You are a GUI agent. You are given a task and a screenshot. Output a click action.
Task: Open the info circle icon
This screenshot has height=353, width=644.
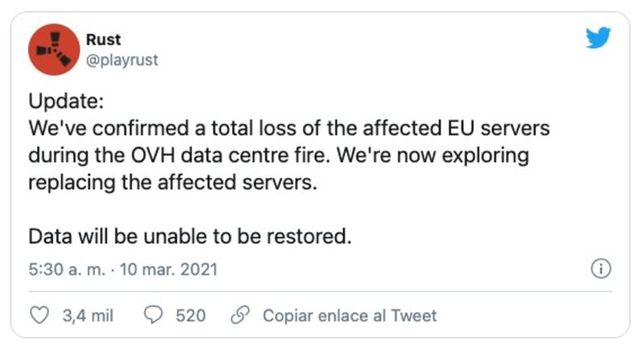(601, 269)
